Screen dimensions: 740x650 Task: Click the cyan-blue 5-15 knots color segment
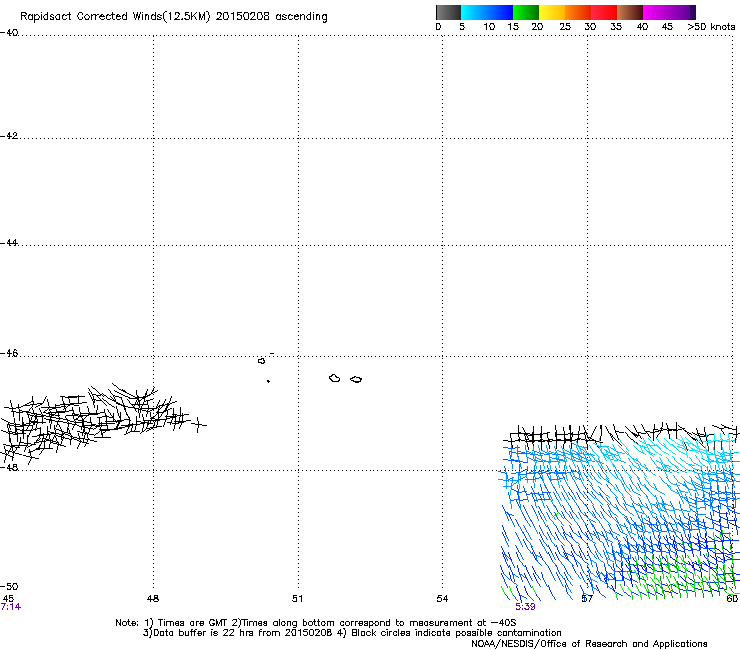(x=487, y=12)
